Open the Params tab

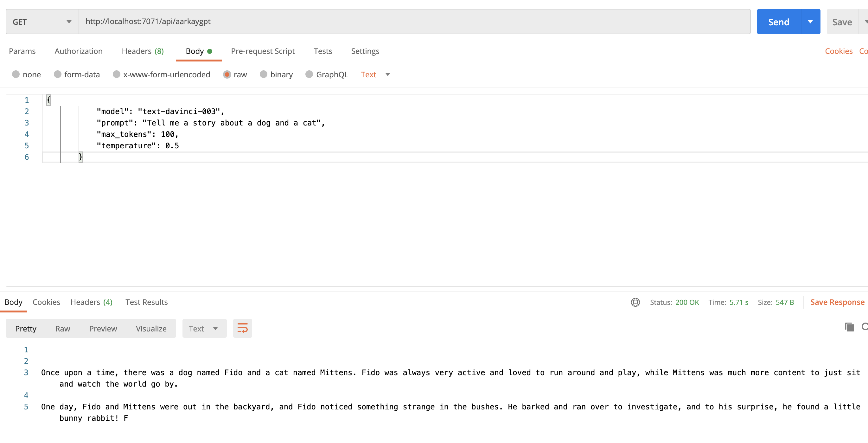[x=22, y=51]
